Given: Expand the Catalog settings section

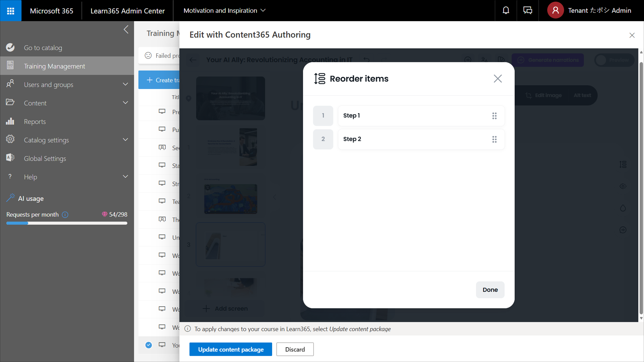Looking at the screenshot, I should click(125, 140).
